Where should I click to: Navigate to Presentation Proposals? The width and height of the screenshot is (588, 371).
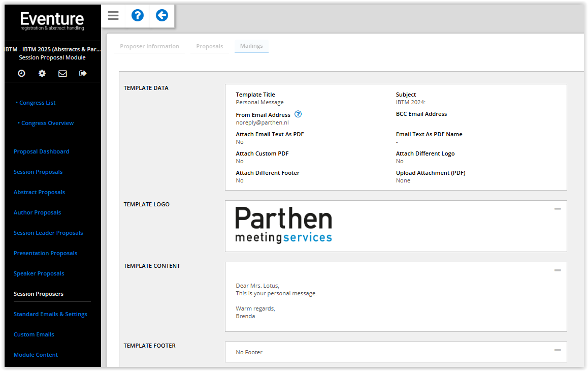(45, 253)
